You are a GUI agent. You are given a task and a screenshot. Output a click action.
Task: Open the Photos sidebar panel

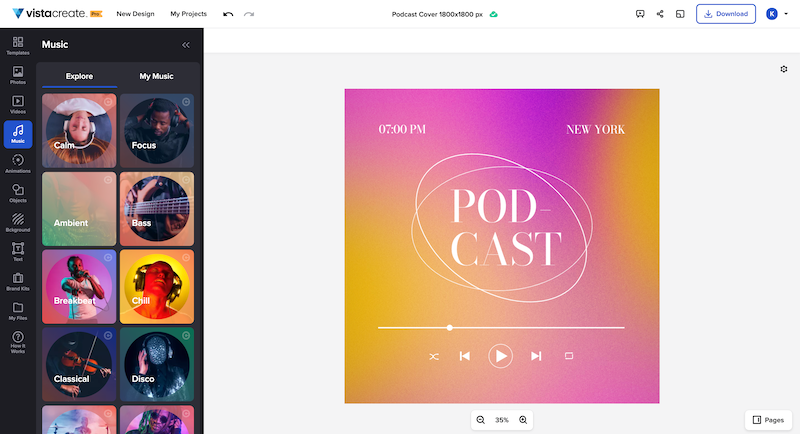pyautogui.click(x=18, y=76)
